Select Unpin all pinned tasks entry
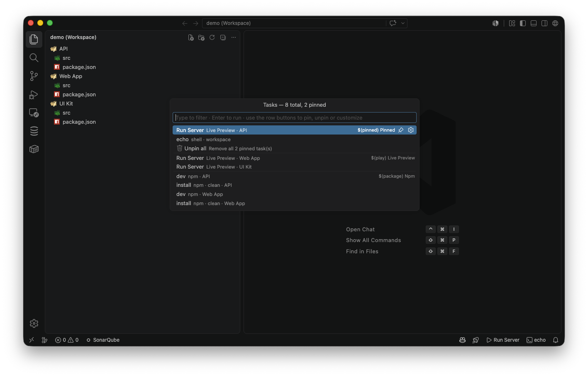Screen dimensions: 588x377 click(x=295, y=149)
